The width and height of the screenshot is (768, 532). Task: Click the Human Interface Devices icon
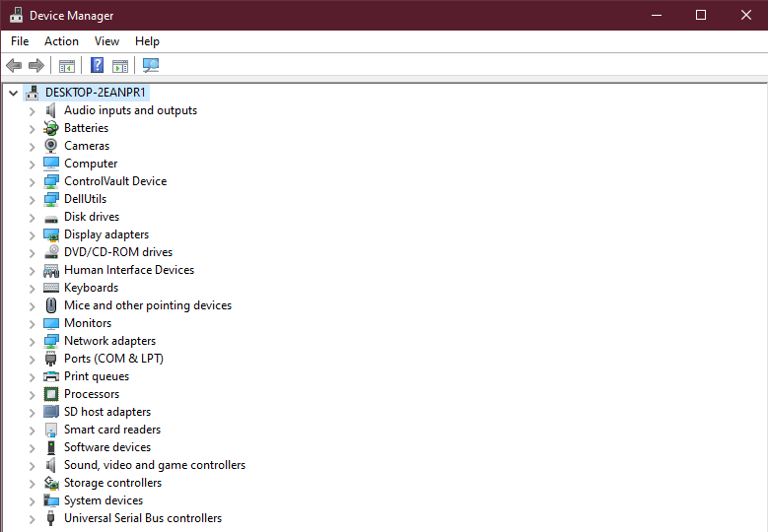click(x=51, y=270)
